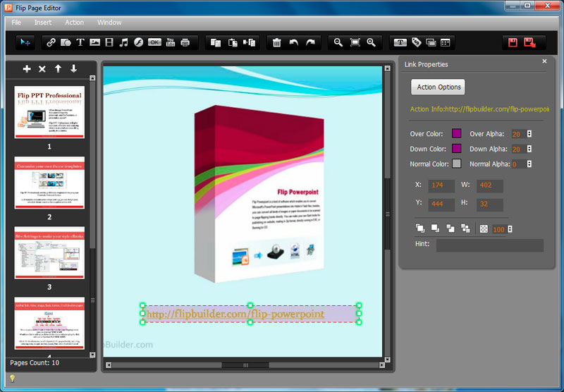Insert a button with the OK icon
The height and width of the screenshot is (392, 564).
[x=154, y=42]
